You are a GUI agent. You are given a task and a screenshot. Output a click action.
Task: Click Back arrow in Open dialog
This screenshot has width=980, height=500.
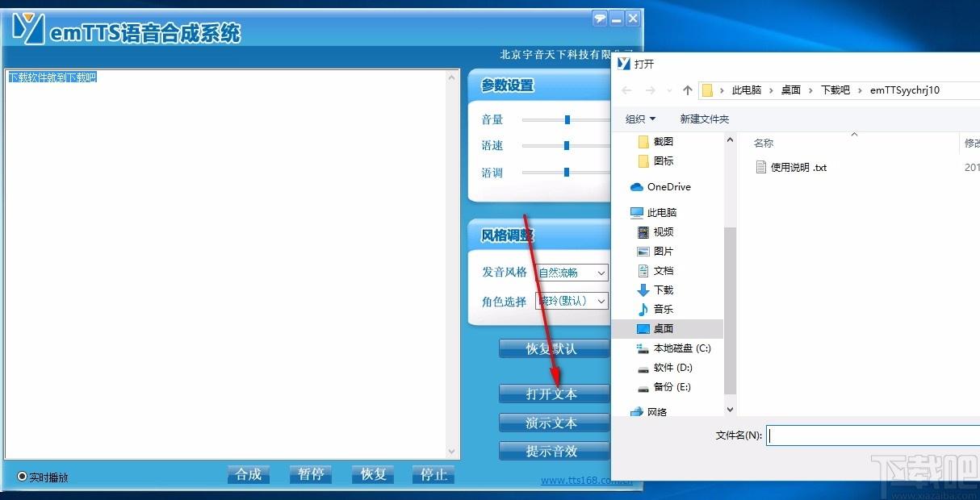[x=627, y=90]
